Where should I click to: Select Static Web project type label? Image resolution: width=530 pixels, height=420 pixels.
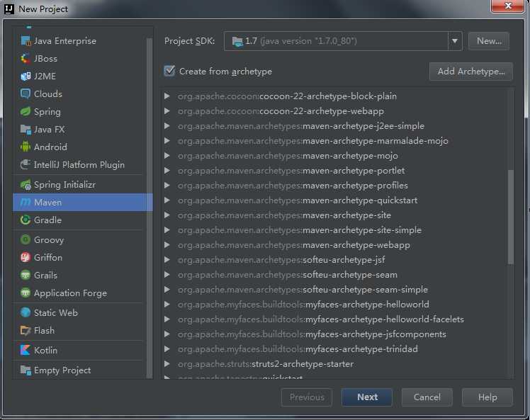[56, 313]
